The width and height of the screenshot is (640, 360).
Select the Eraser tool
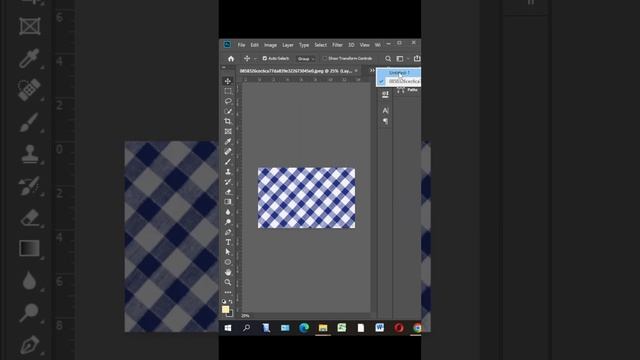click(x=228, y=192)
